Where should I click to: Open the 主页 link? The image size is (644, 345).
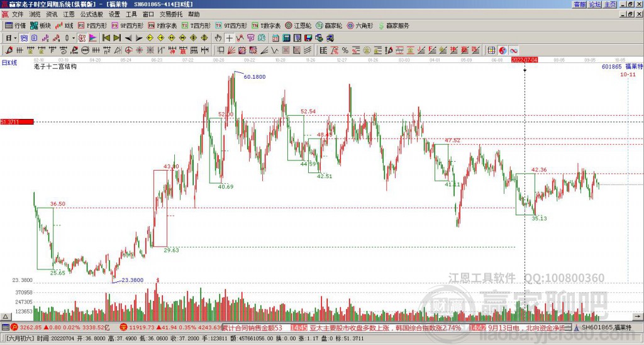(x=610, y=4)
